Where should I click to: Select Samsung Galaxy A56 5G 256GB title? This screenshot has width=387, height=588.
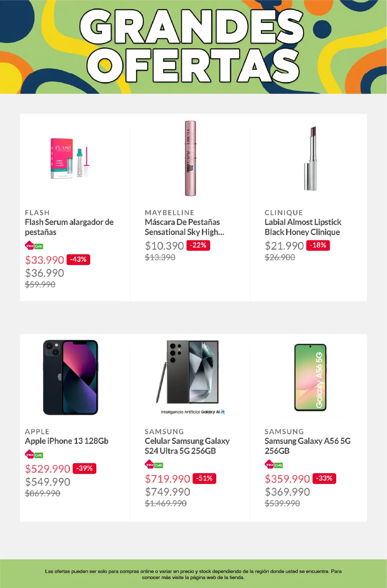pos(308,446)
